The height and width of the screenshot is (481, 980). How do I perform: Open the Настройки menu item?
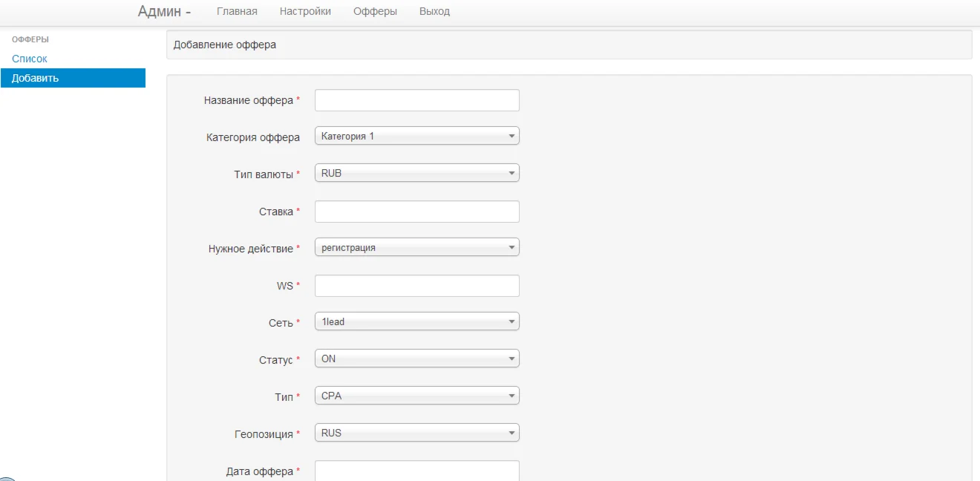tap(305, 12)
